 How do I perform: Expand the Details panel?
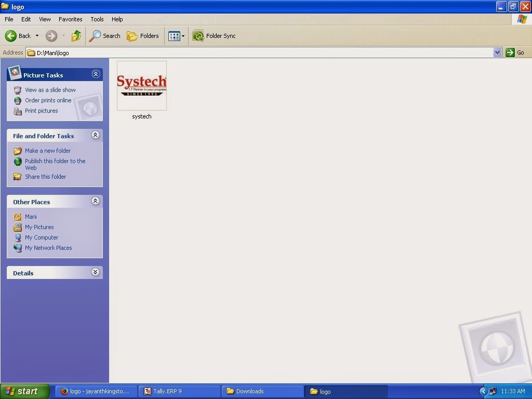[96, 272]
